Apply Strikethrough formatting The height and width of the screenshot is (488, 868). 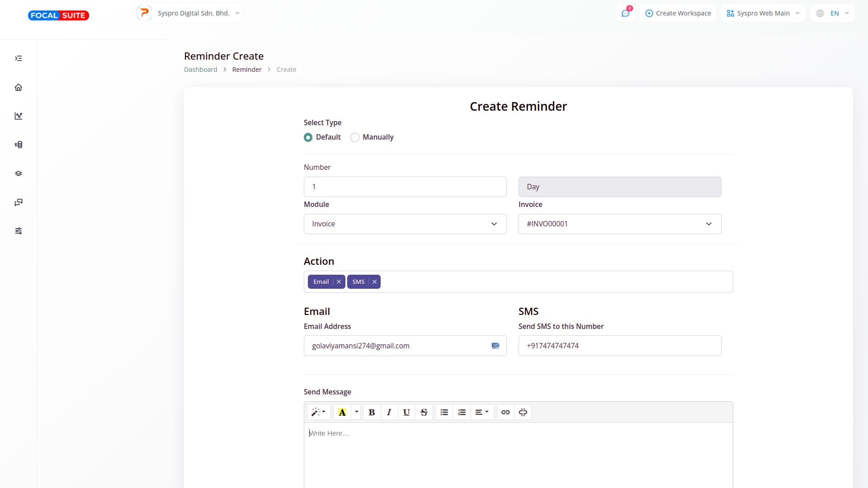click(424, 412)
